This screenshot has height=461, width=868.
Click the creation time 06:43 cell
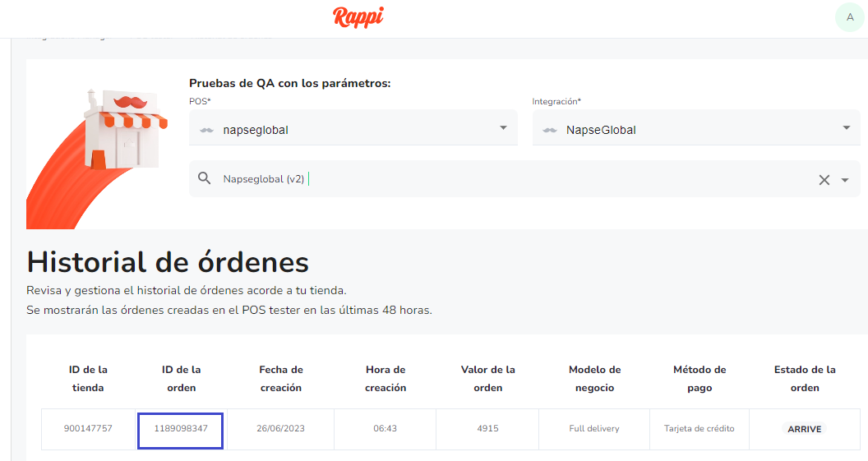click(386, 429)
